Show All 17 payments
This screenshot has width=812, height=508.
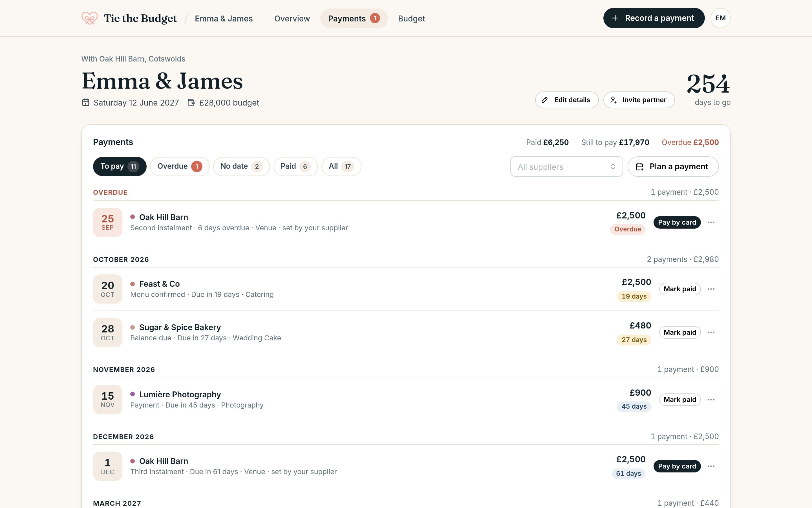341,166
